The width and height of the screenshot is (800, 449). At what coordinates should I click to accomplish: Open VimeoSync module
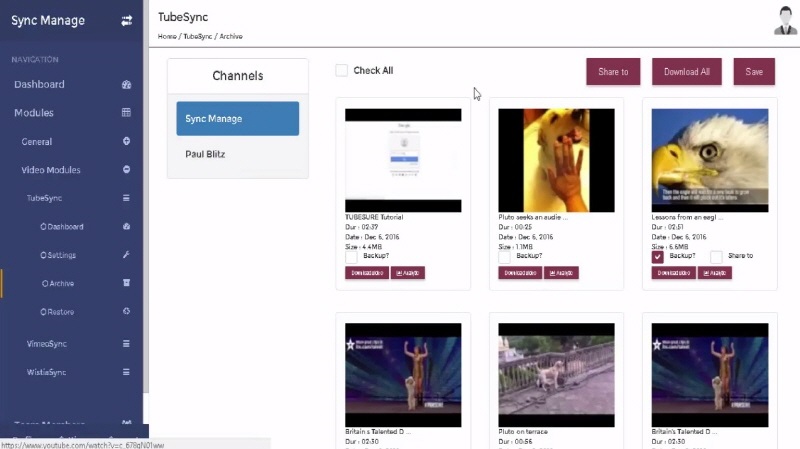(46, 344)
